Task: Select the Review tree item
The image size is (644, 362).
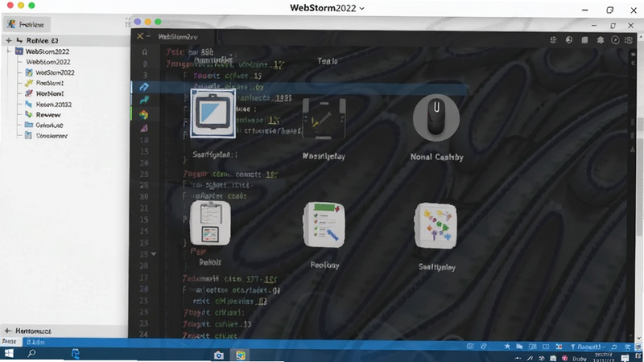Action: pyautogui.click(x=43, y=115)
